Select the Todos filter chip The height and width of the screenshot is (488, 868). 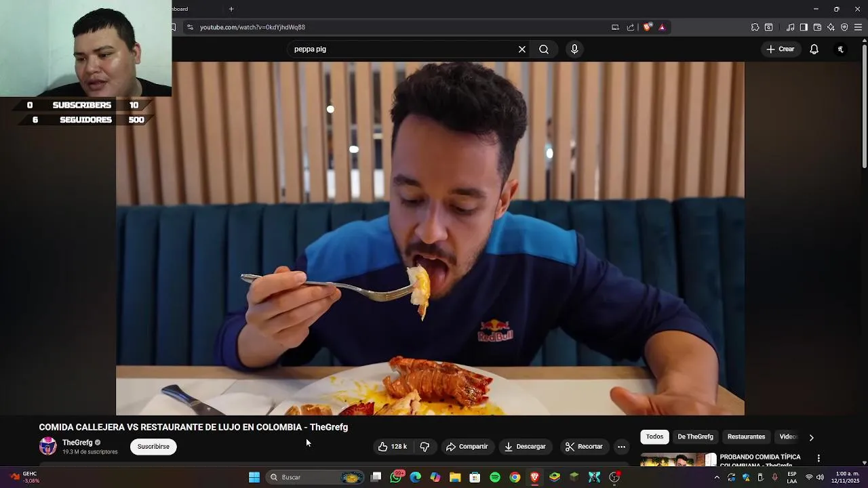click(x=654, y=437)
